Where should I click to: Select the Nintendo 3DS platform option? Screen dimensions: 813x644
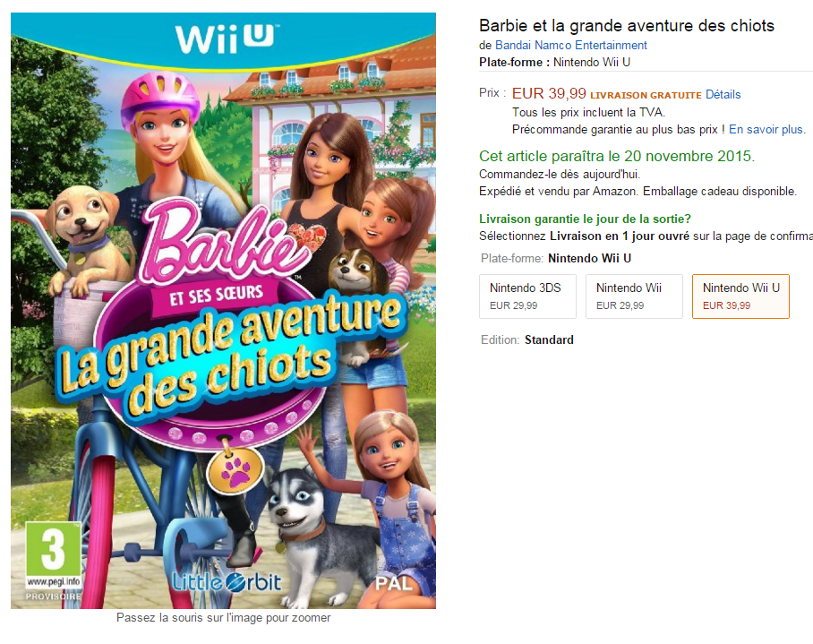point(527,296)
